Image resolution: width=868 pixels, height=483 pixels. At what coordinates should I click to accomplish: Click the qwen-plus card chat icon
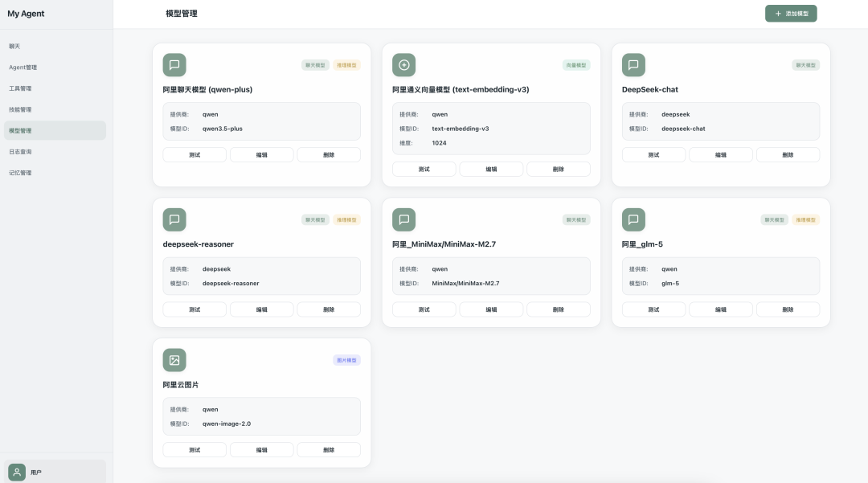pos(174,65)
